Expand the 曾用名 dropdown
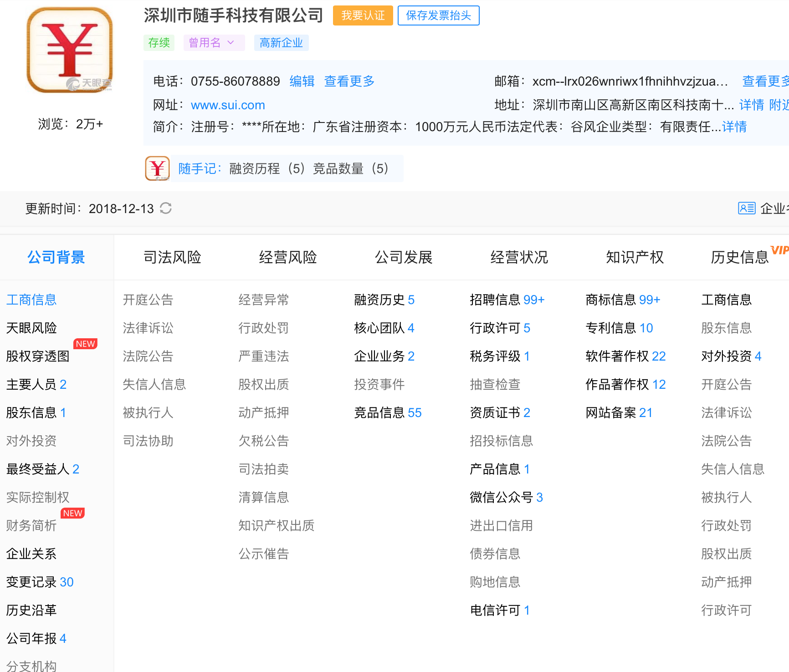The image size is (789, 672). point(214,42)
